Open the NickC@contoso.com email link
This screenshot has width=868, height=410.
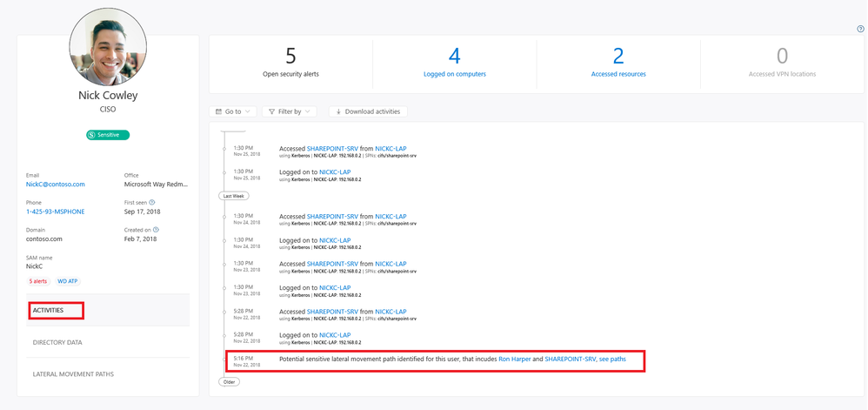56,184
